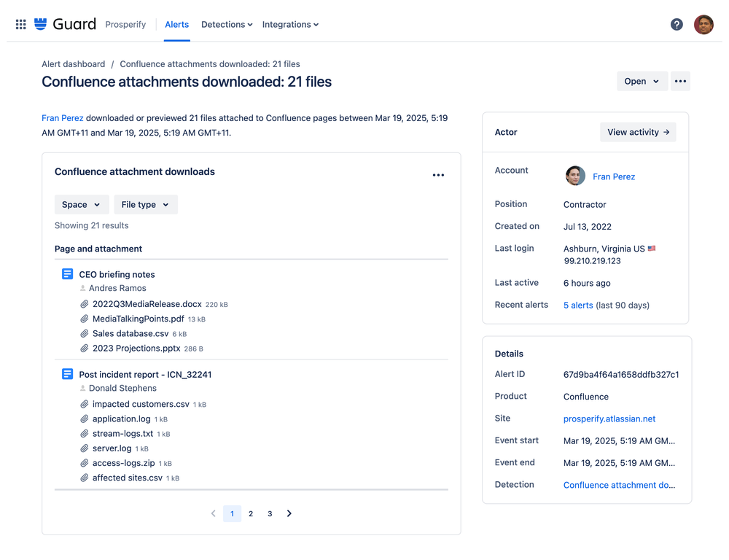Click the Sales database.csv file name
This screenshot has height=560, width=729.
coord(130,333)
